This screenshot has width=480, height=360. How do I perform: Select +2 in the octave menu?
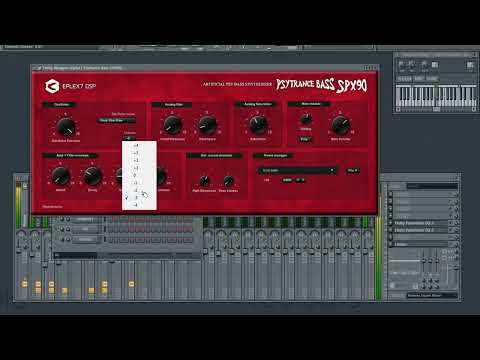click(139, 160)
